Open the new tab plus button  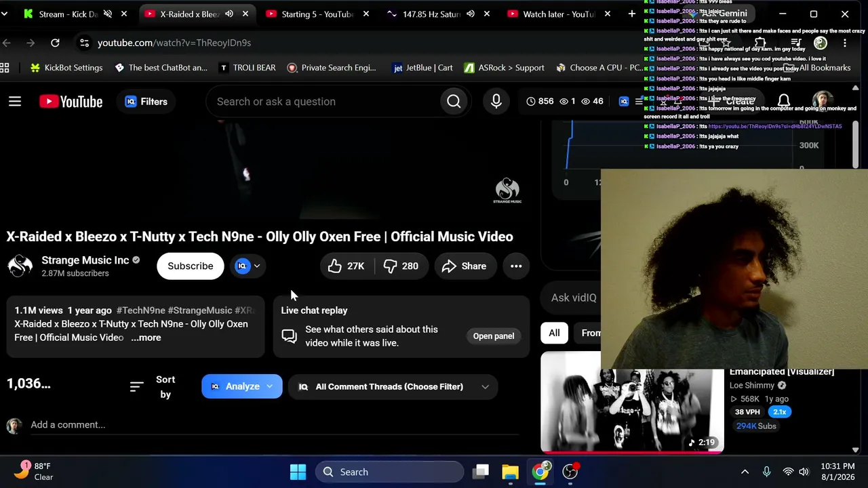(631, 14)
